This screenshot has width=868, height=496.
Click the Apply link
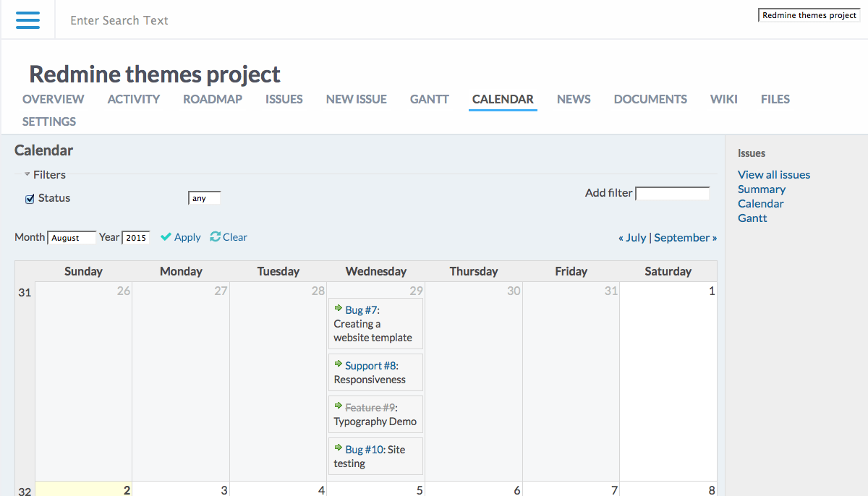point(187,237)
